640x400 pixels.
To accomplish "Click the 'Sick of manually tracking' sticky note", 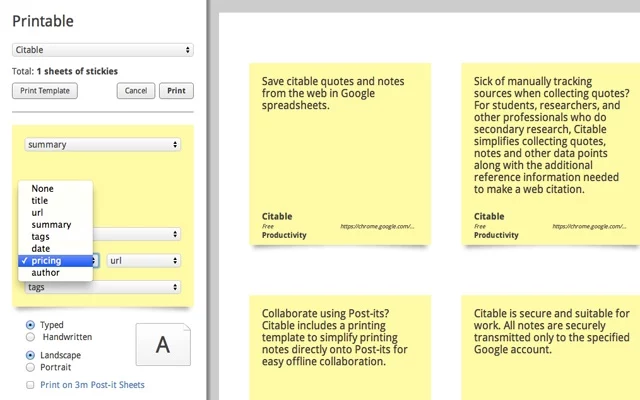I will 551,154.
